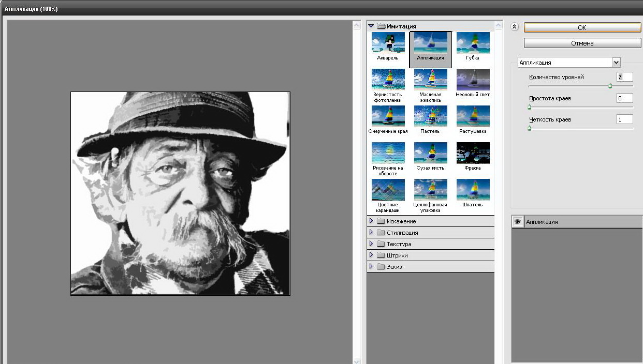Toggle visibility eye of Аппликация effect layer
The width and height of the screenshot is (643, 364).
[x=517, y=222]
